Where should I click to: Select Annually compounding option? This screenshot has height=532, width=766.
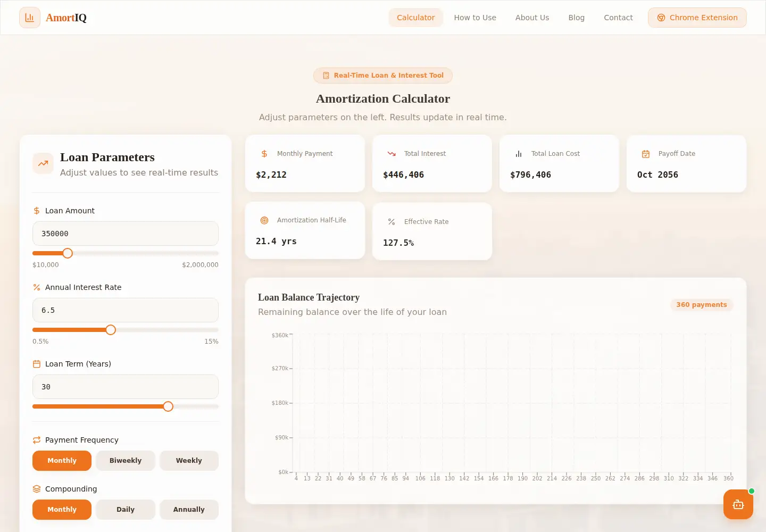[x=189, y=510]
